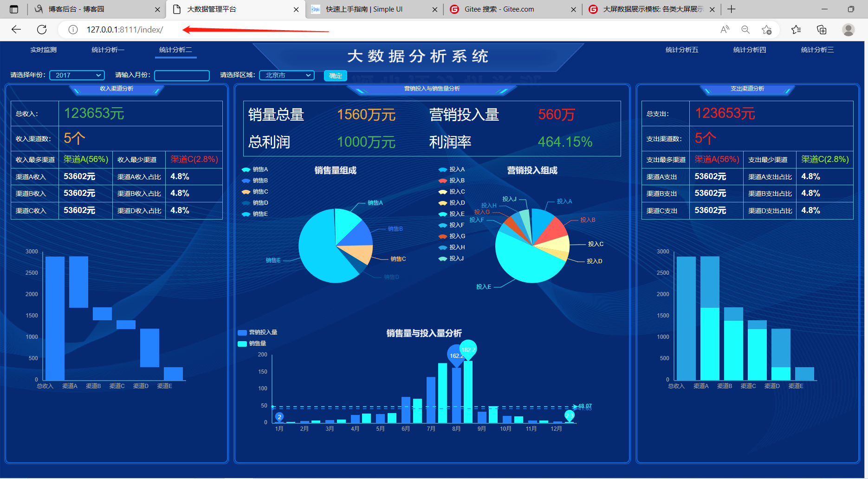Image resolution: width=868 pixels, height=479 pixels.
Task: Close the 博客后台 - 博客园 tab
Action: click(x=157, y=9)
